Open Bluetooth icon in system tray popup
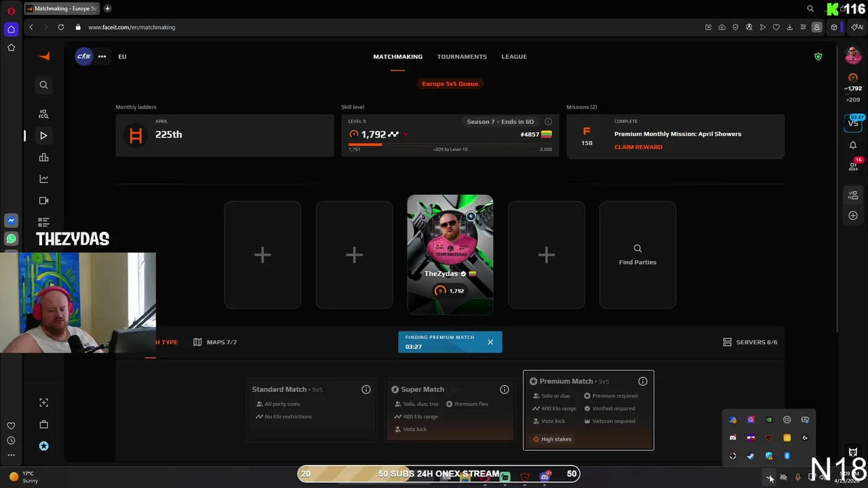 787,456
